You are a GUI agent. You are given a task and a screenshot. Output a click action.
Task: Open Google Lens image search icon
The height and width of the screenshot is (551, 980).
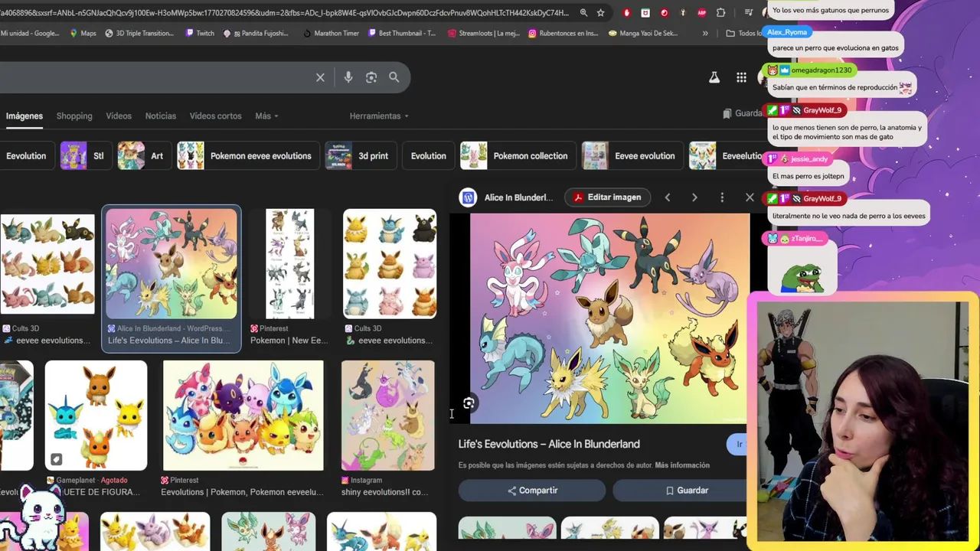pyautogui.click(x=371, y=77)
